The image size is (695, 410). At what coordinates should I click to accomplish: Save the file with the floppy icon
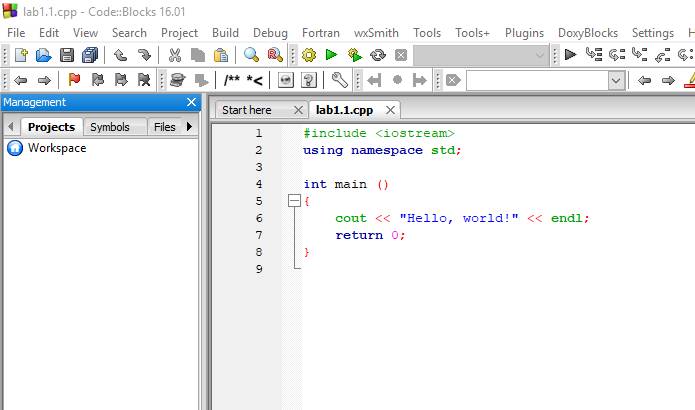67,55
